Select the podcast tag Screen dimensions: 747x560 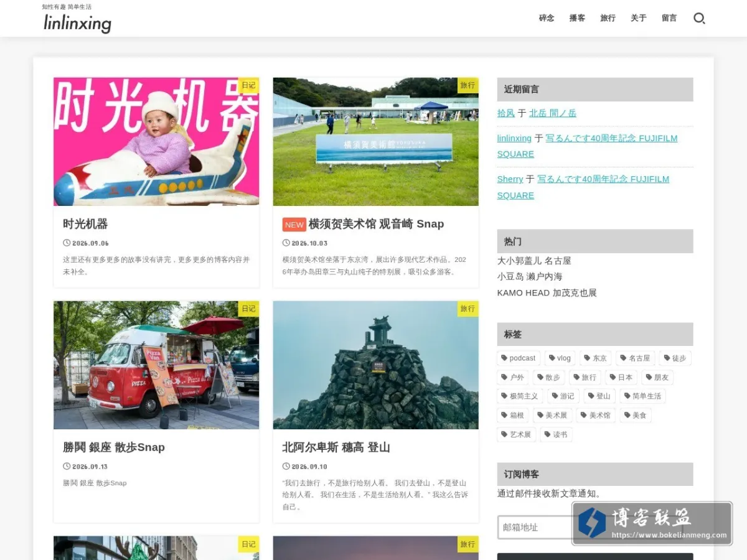[x=519, y=358]
